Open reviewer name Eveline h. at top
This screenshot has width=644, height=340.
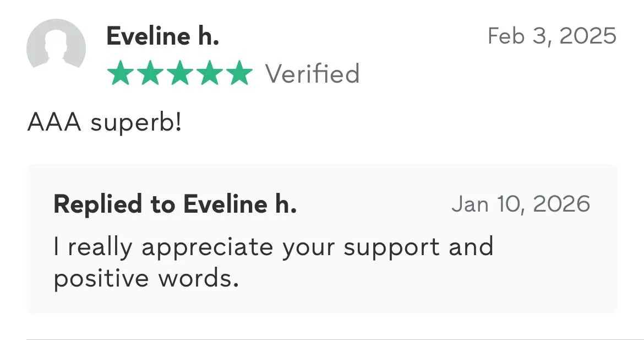[x=162, y=36]
